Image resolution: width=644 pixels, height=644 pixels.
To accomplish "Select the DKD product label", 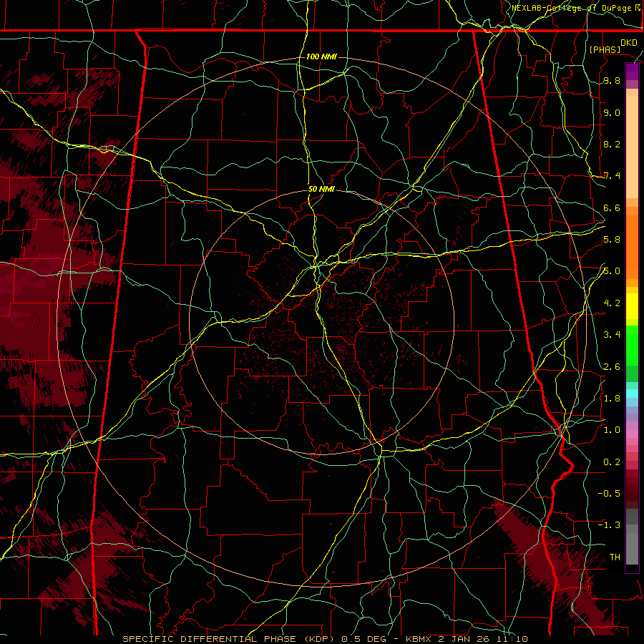I will click(x=628, y=43).
